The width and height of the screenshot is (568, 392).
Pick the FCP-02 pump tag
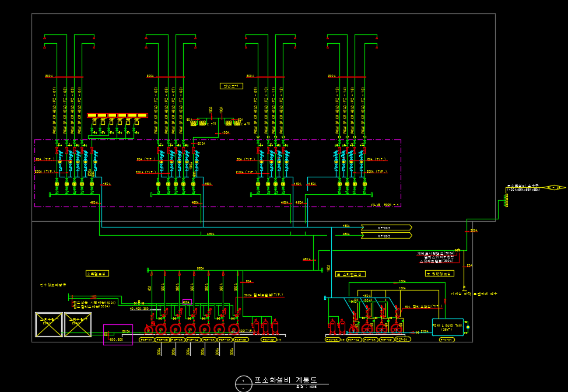(x=387, y=340)
